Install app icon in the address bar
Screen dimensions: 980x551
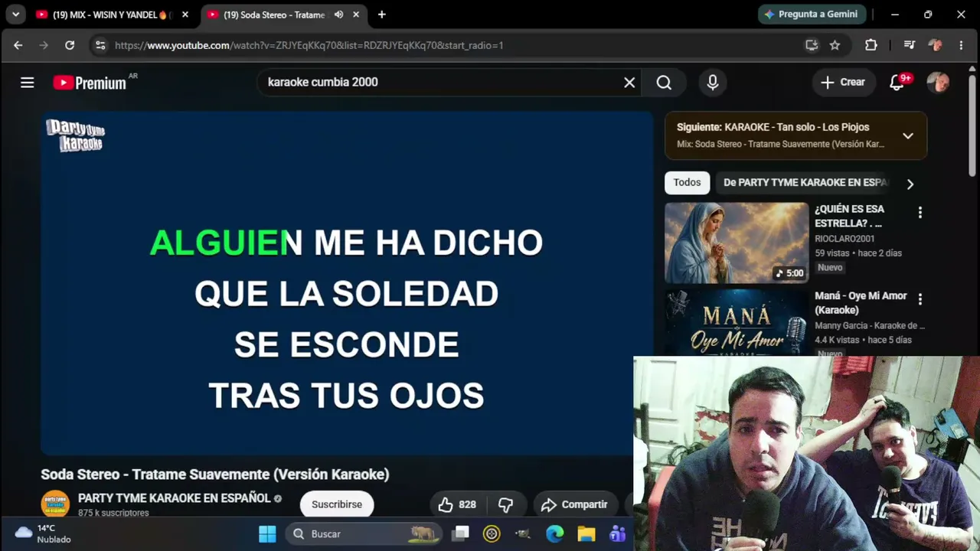tap(812, 45)
